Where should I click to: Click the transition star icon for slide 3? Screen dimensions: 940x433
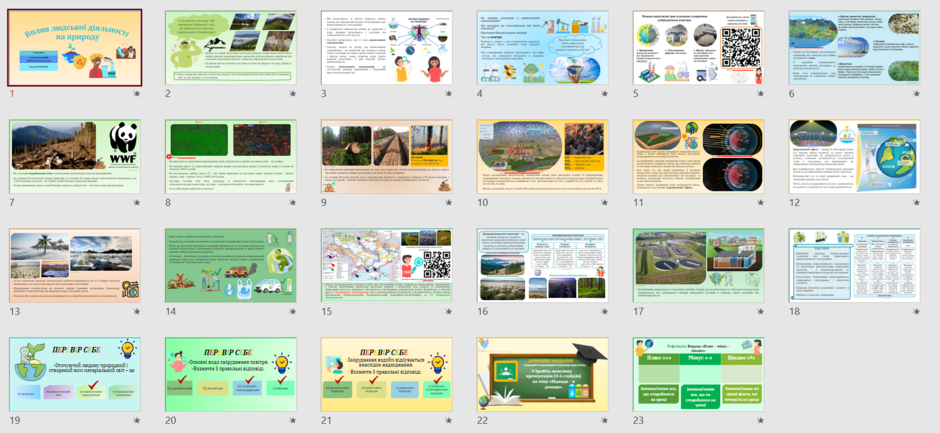click(448, 94)
